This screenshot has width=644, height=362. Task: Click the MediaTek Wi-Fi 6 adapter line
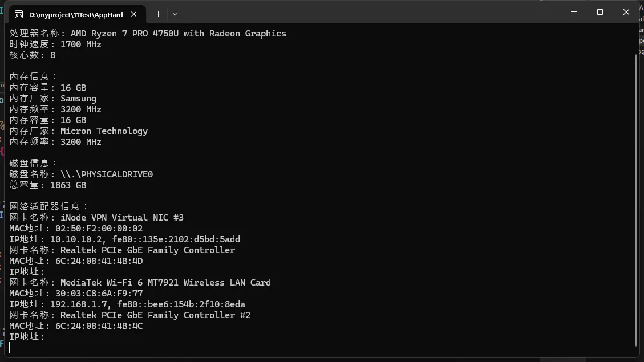(165, 283)
